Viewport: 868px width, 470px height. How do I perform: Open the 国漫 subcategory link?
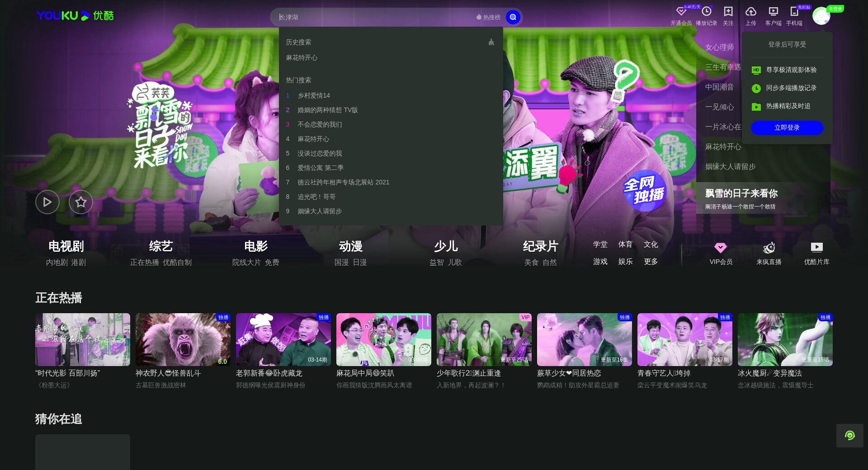(342, 263)
